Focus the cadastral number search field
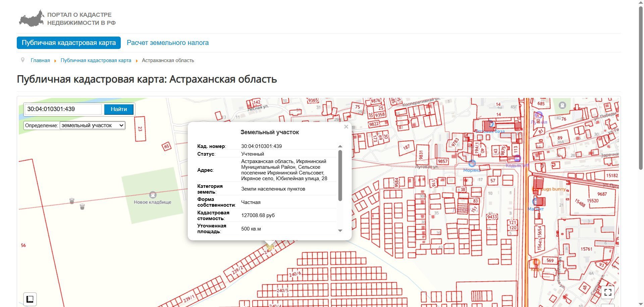 (x=63, y=109)
